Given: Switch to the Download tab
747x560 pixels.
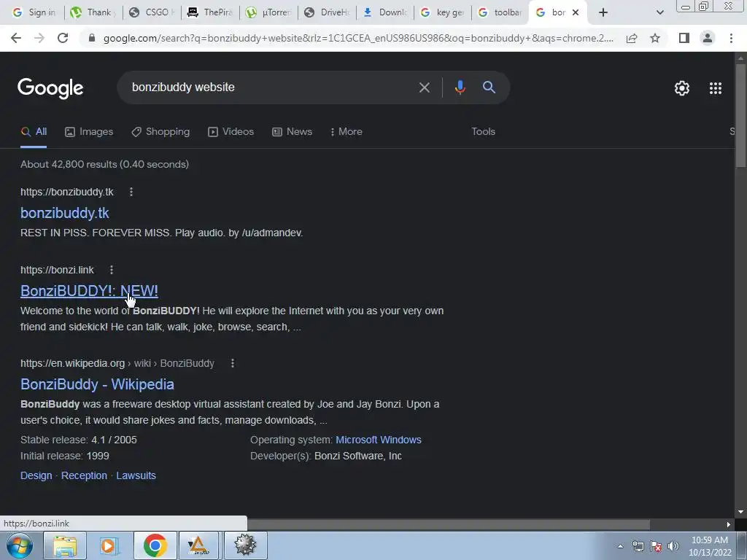Looking at the screenshot, I should tap(385, 12).
